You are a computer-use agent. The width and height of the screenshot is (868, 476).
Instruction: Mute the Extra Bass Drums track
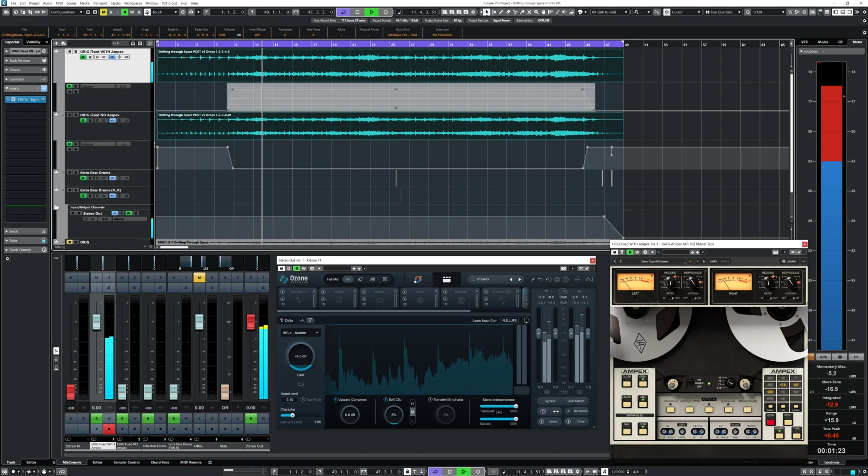point(70,173)
